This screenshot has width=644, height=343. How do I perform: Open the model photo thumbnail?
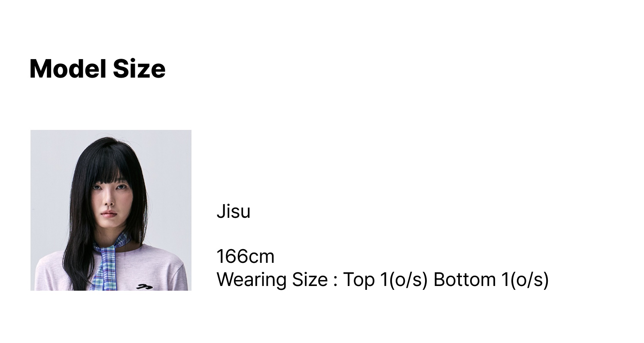[x=111, y=210]
